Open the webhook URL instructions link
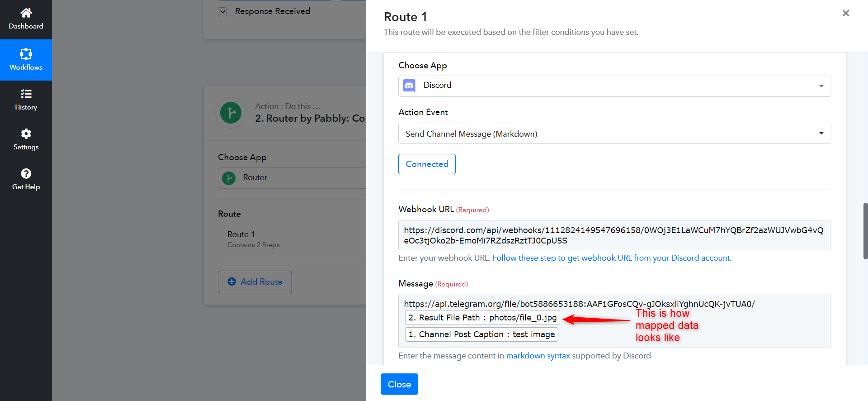 [x=612, y=258]
